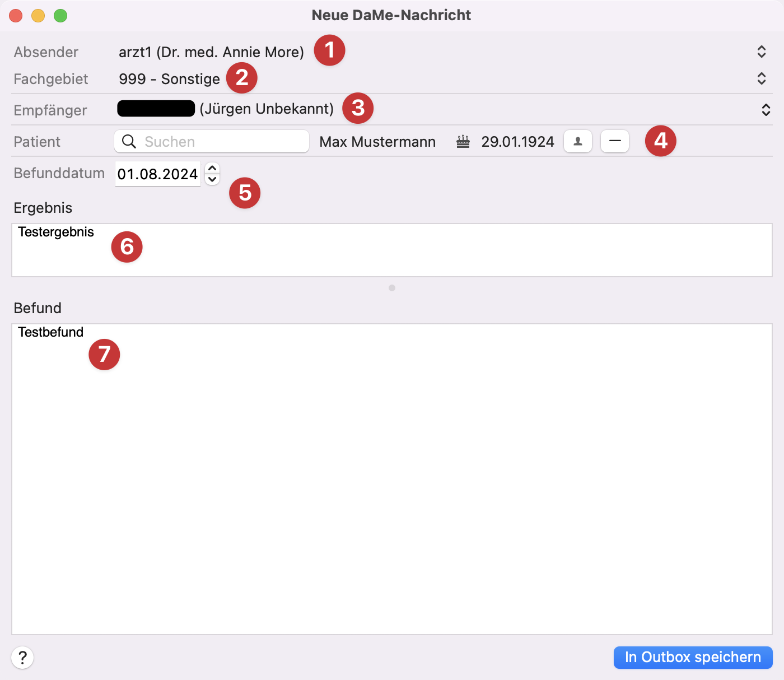Open help with the question mark button
This screenshot has height=680, width=784.
[22, 658]
